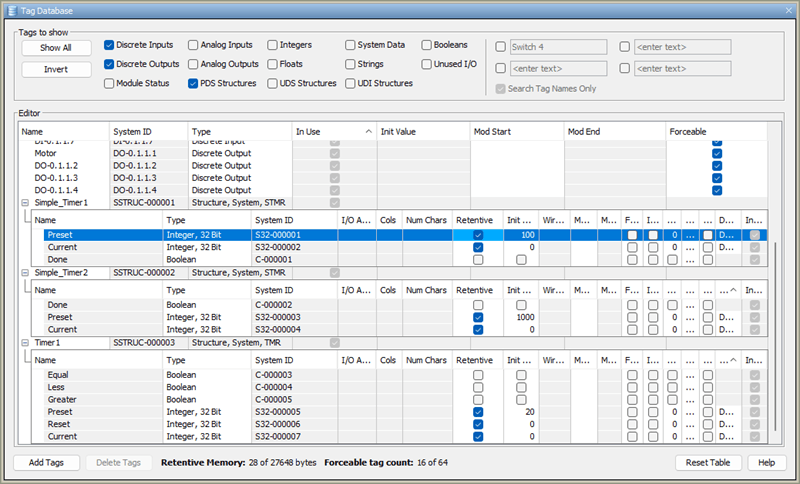The image size is (800, 484).
Task: Click the Name column header in Editor
Action: point(64,132)
